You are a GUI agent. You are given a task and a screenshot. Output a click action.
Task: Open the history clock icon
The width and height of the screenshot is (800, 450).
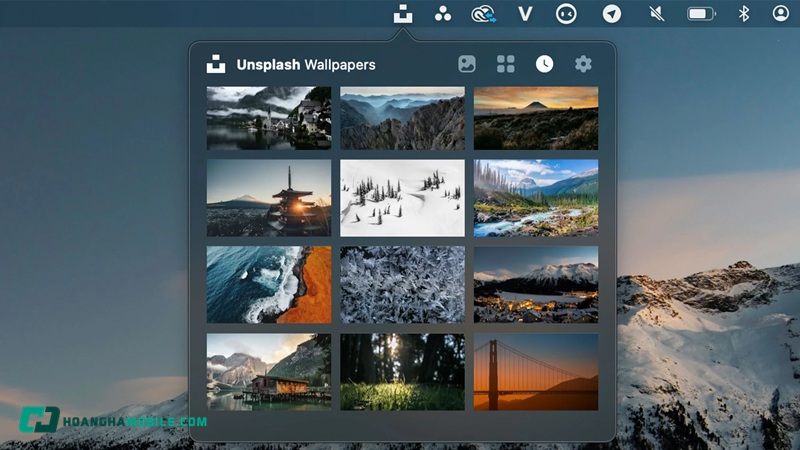pos(544,64)
